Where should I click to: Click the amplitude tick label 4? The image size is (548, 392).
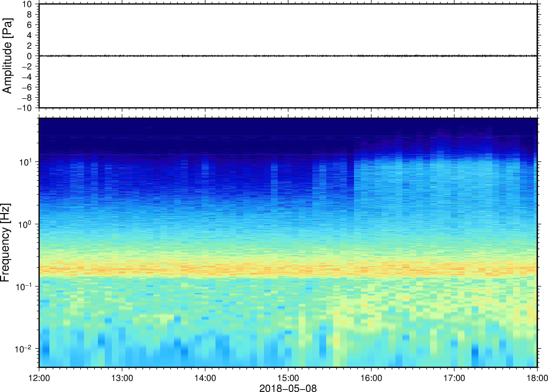click(30, 35)
